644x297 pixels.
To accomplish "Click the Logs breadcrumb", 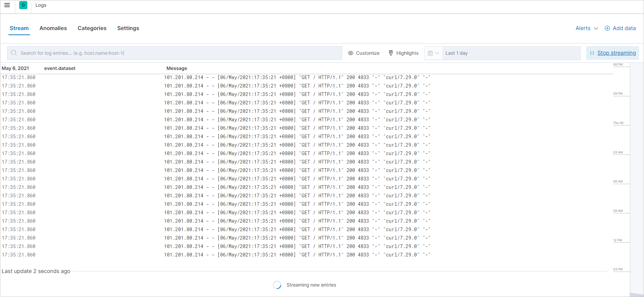I will (x=41, y=5).
